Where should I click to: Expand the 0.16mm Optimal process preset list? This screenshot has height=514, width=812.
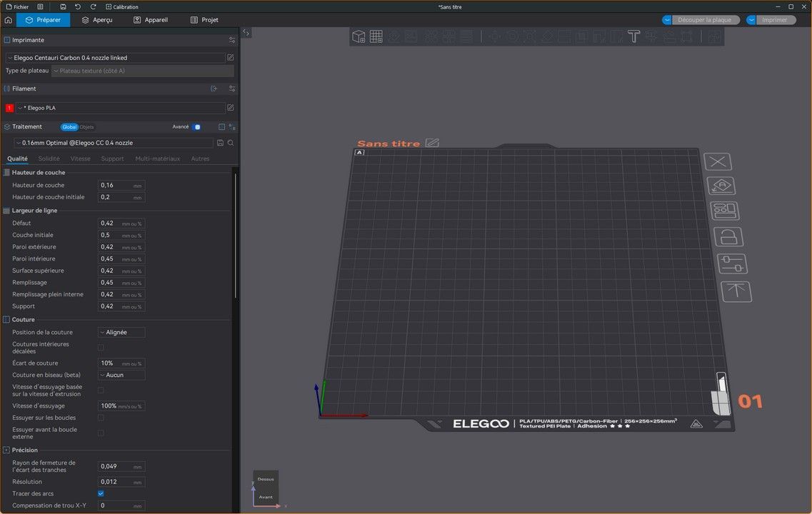(114, 143)
